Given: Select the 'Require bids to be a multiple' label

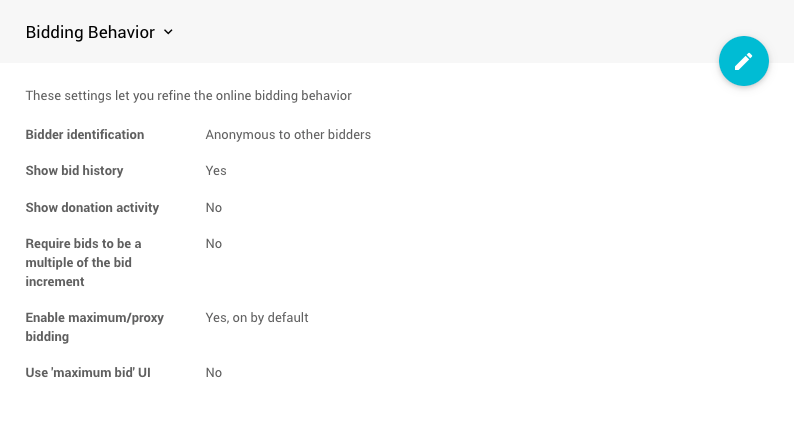Looking at the screenshot, I should (x=83, y=244).
